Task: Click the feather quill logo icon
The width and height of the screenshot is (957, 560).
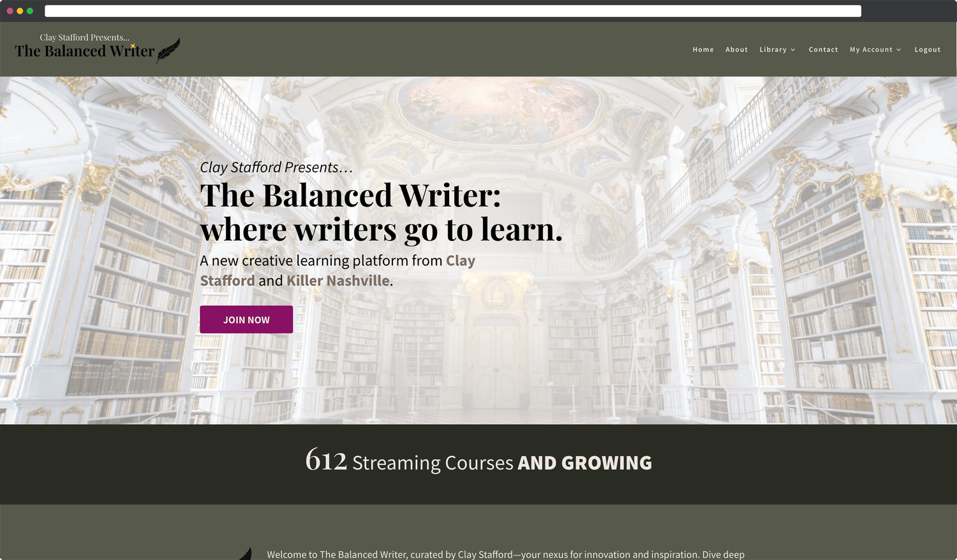Action: tap(168, 50)
